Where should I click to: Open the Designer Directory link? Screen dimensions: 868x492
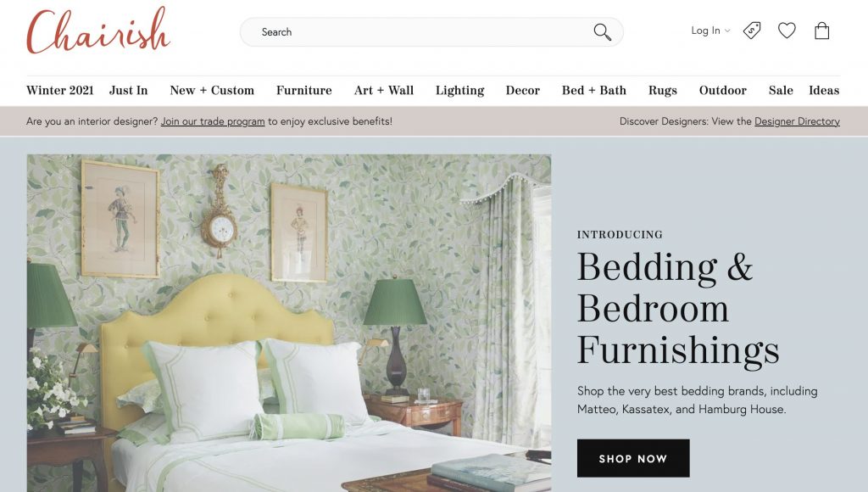point(797,121)
